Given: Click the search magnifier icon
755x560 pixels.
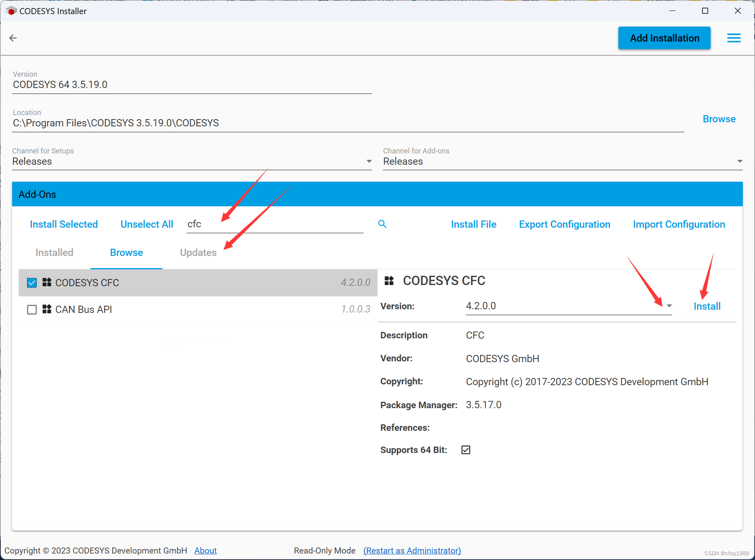Looking at the screenshot, I should click(382, 224).
